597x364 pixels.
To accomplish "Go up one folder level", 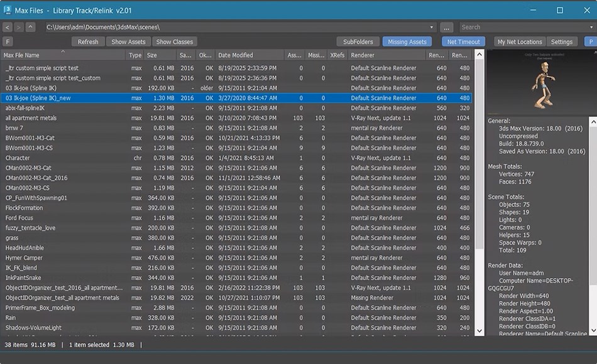I will click(31, 28).
